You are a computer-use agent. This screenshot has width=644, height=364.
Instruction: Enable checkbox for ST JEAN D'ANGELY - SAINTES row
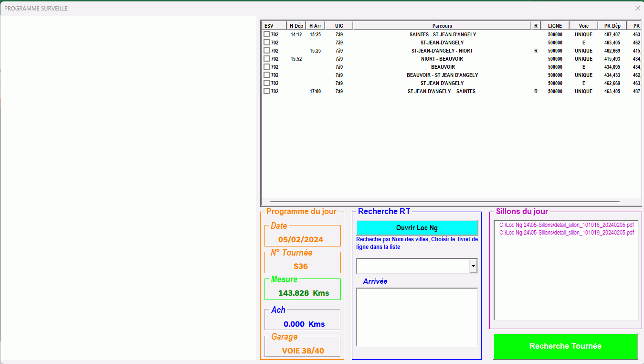[x=266, y=91]
